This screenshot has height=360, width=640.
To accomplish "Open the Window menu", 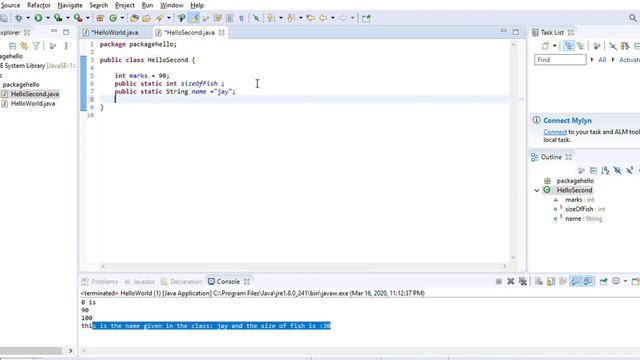I will tap(171, 5).
